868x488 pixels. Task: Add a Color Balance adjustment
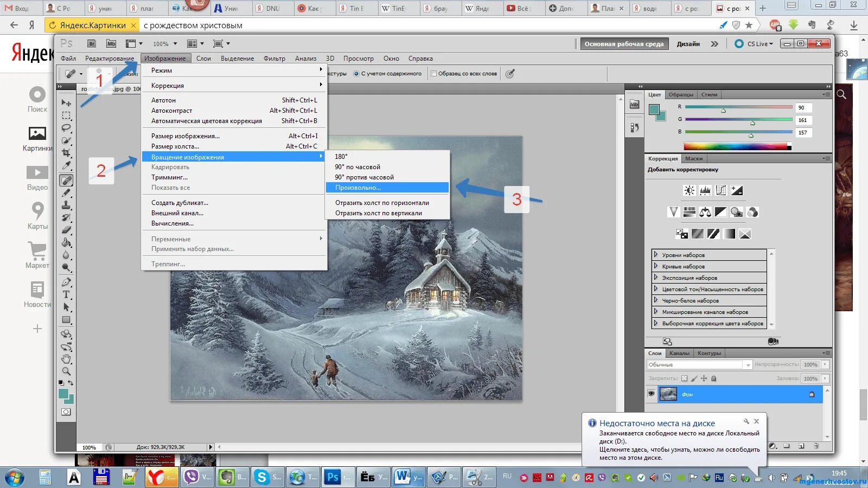(705, 212)
